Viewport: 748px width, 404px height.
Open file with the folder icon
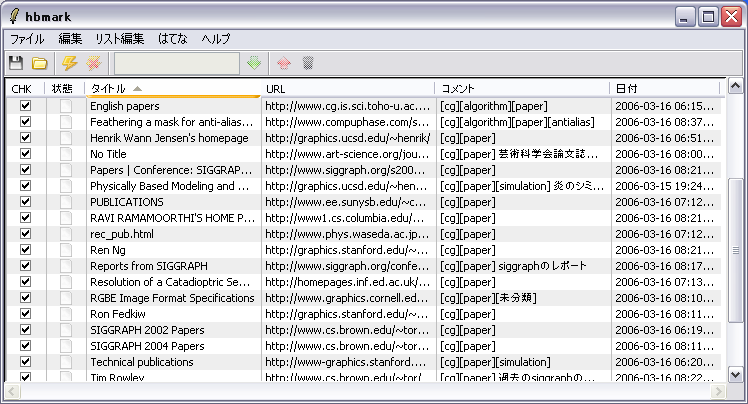point(40,63)
